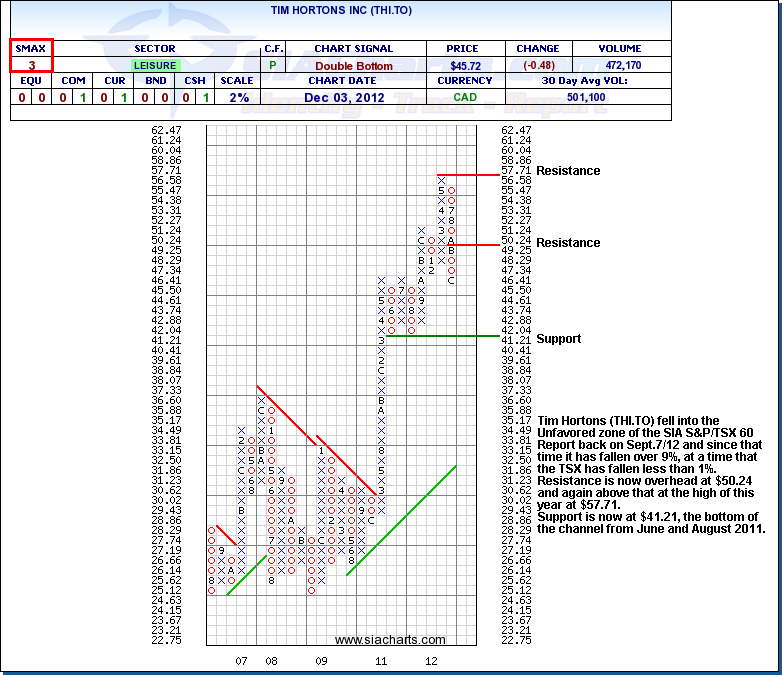782x675 pixels.
Task: Click the SMAX column header
Action: tap(31, 48)
